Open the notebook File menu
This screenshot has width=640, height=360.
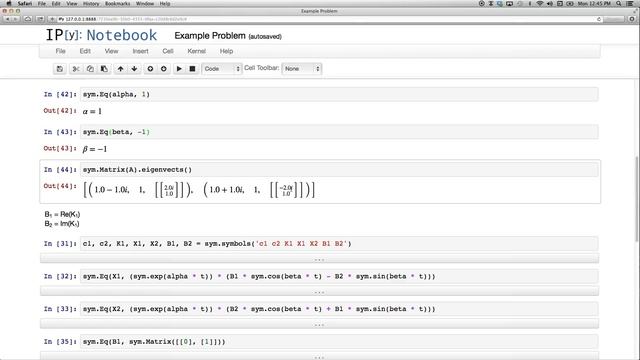coord(60,51)
